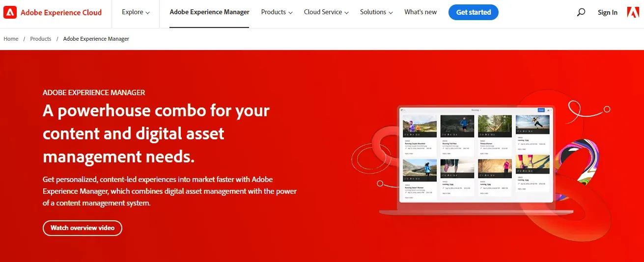Screen dimensions: 644x262
Task: Select the Adobe Experience Manager nav tab
Action: [209, 12]
